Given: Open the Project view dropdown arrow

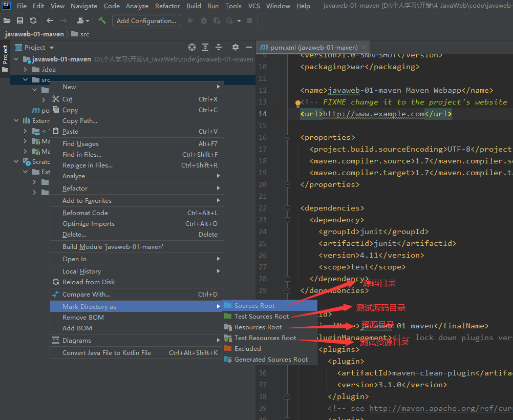Looking at the screenshot, I should [x=52, y=48].
